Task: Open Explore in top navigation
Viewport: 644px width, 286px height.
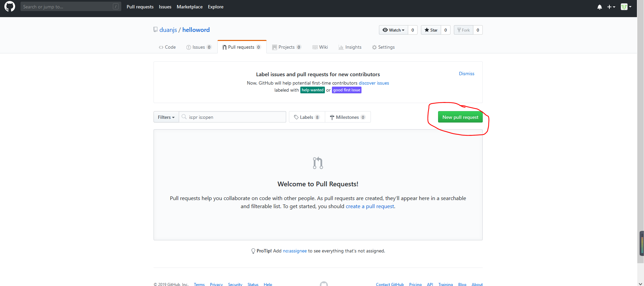Action: point(216,7)
